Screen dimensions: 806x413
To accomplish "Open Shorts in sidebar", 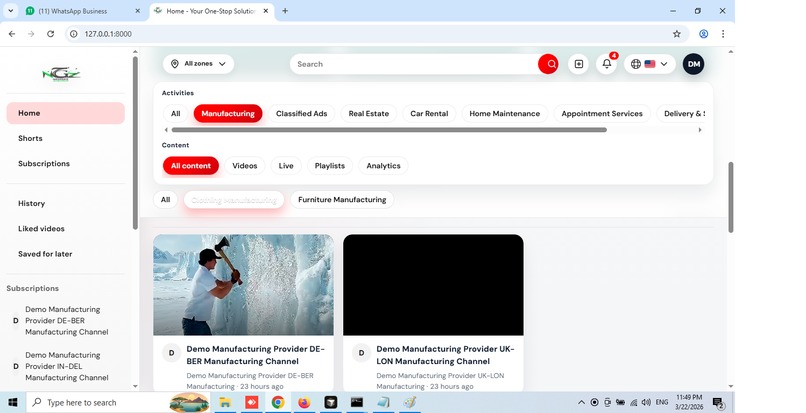I will tap(65, 138).
